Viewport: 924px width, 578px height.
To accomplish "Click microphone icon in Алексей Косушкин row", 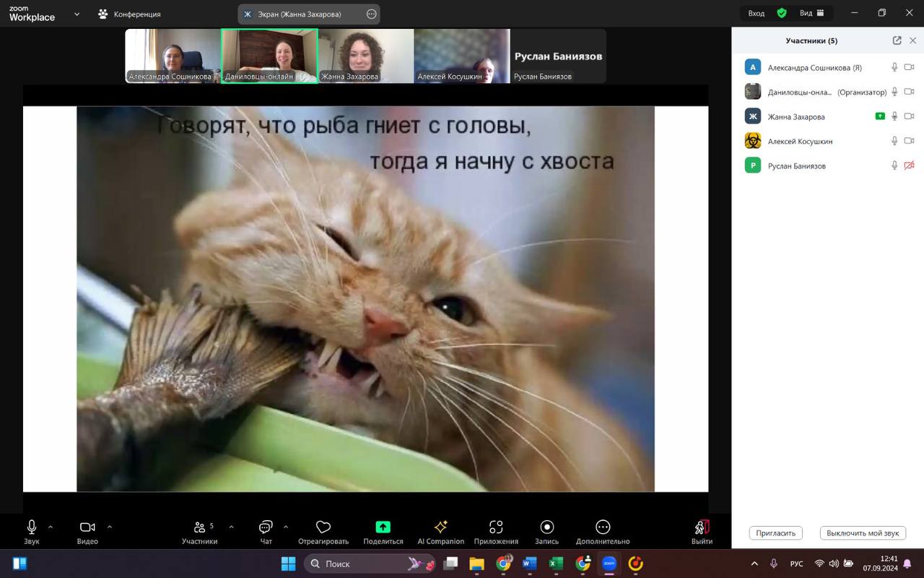I will point(894,141).
